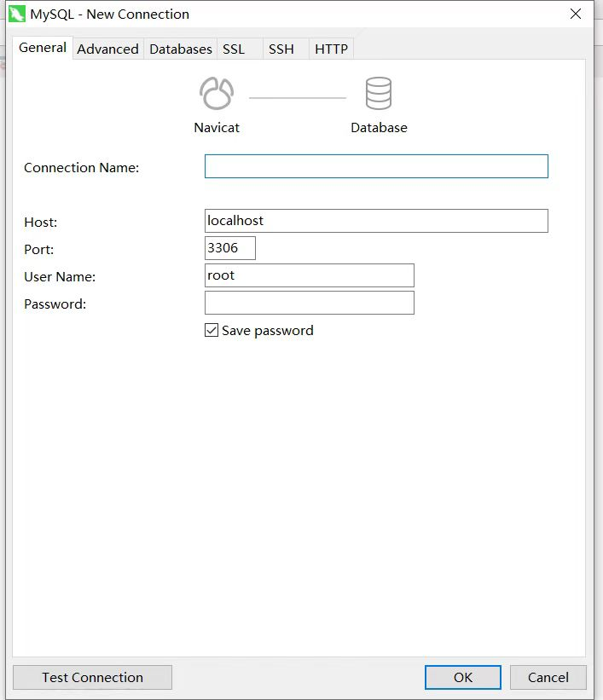Select the Port field showing 3306

[x=230, y=248]
